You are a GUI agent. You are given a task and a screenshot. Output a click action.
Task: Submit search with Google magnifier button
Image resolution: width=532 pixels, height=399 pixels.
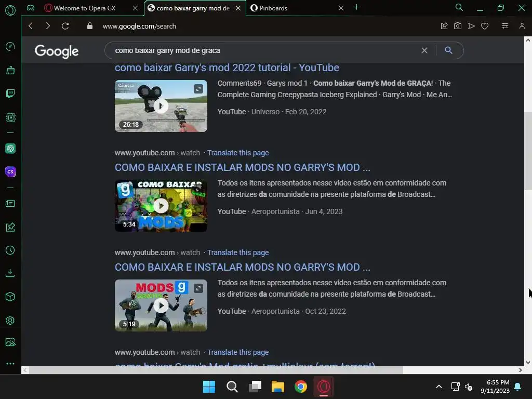click(448, 50)
